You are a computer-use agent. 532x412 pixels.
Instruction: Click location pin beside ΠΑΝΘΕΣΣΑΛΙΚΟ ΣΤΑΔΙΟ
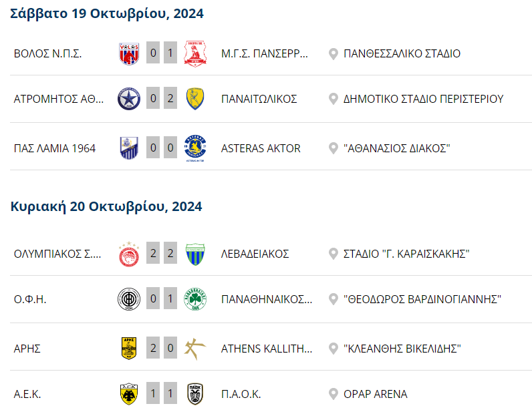point(334,54)
